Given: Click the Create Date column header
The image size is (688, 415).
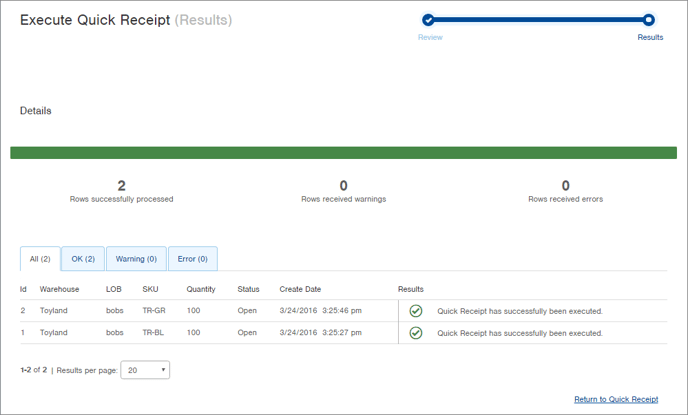Looking at the screenshot, I should 300,289.
